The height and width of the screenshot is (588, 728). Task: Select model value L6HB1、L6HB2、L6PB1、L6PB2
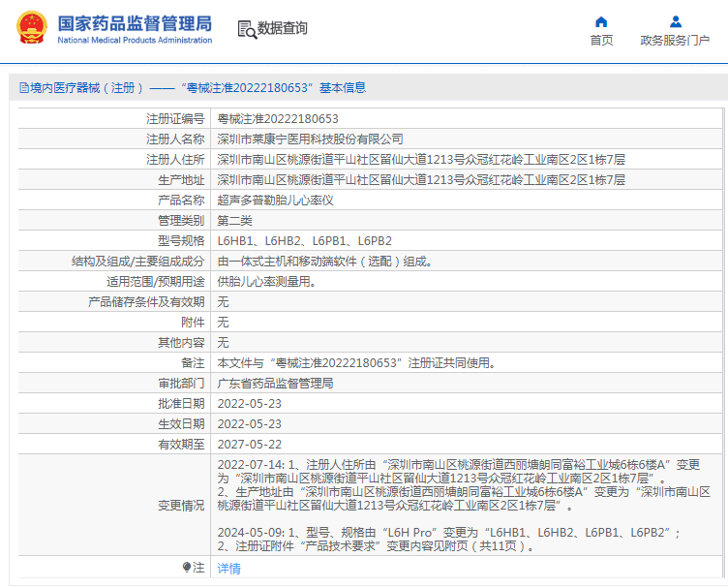click(305, 241)
